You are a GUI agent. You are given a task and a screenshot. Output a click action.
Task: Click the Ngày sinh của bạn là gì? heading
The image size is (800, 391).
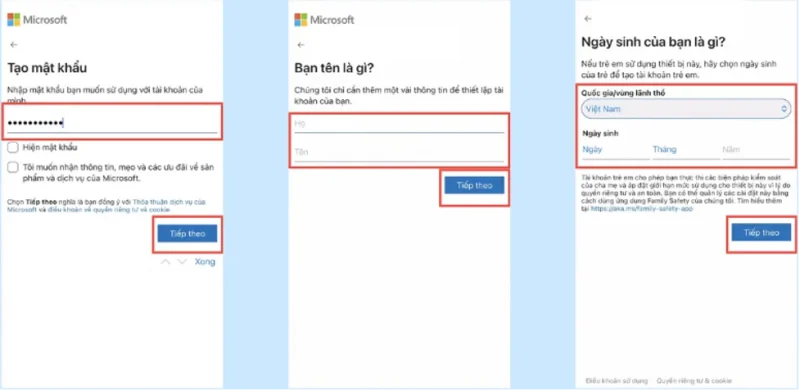tap(654, 42)
